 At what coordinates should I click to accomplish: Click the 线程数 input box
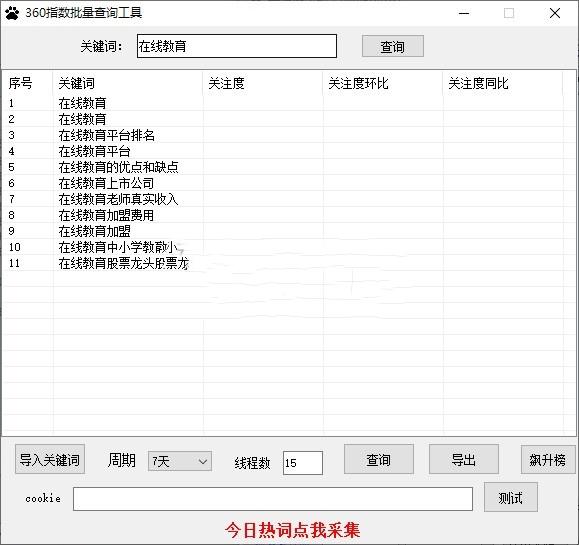pos(303,463)
